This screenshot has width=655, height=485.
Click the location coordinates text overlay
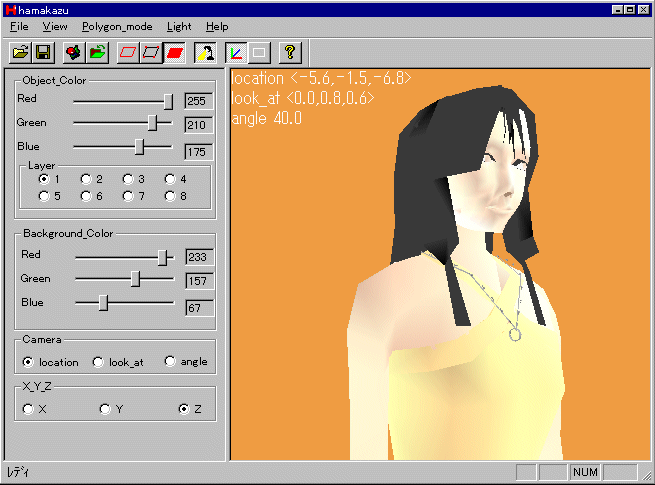click(321, 78)
